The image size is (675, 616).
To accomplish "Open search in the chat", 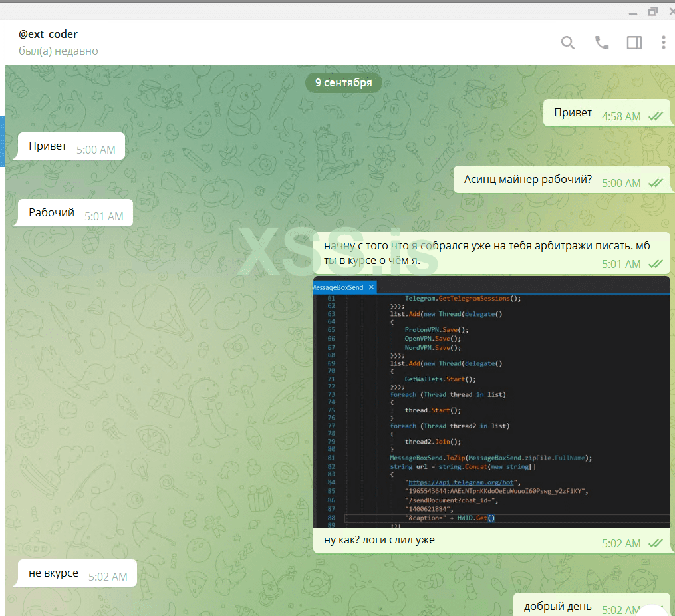I will [x=568, y=43].
